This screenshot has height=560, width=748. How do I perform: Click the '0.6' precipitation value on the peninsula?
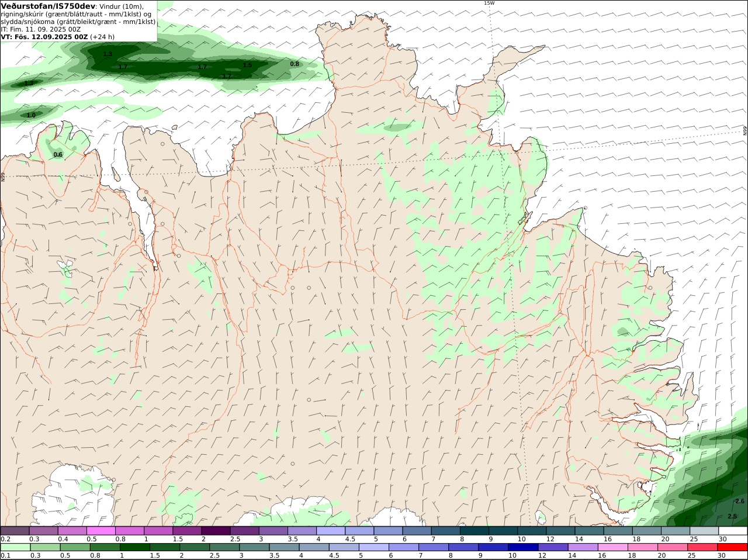[x=58, y=154]
